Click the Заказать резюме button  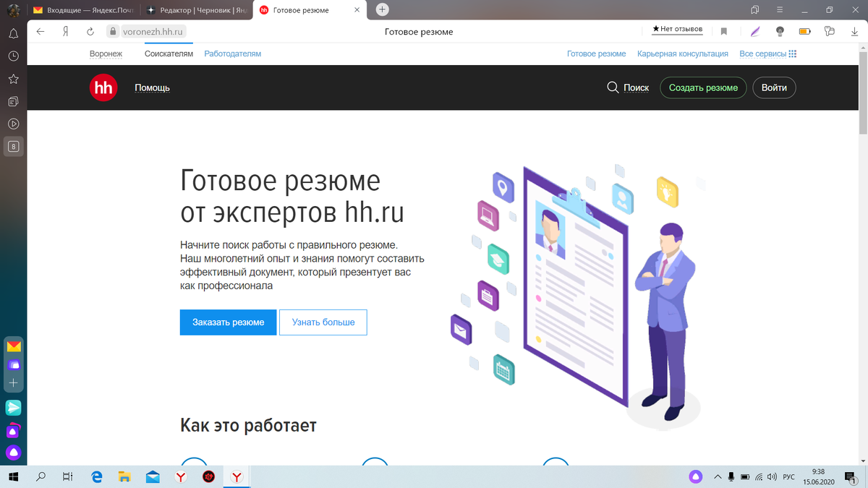click(228, 322)
